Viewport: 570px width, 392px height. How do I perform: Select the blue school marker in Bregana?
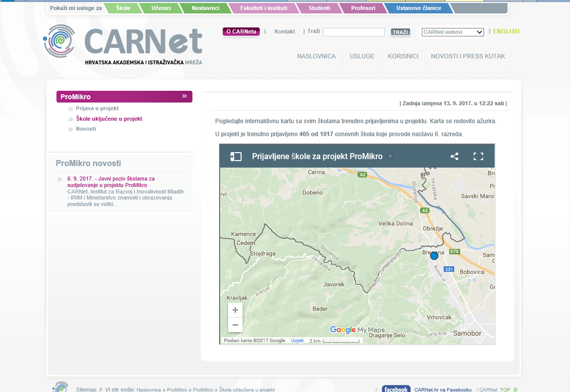pos(434,256)
